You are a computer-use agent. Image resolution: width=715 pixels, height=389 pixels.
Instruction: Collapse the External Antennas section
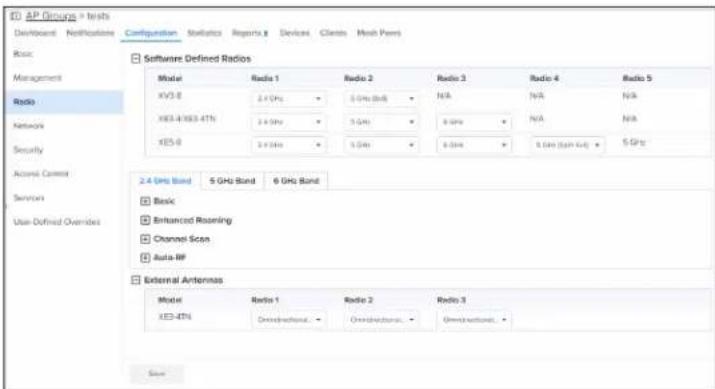135,280
